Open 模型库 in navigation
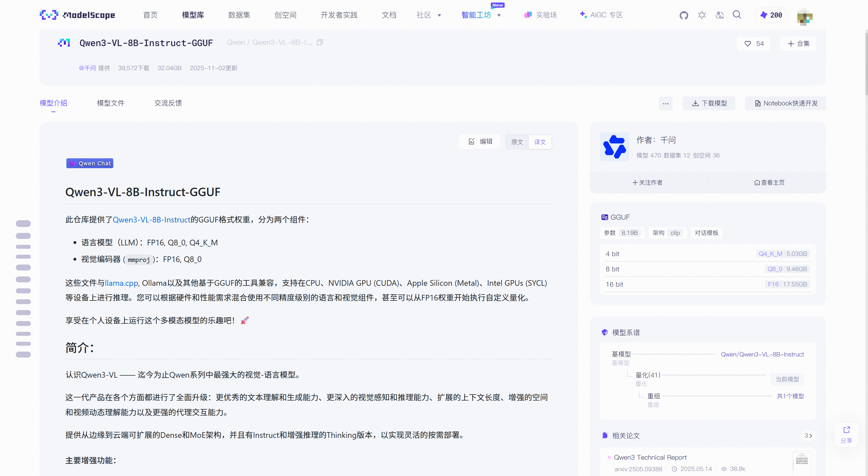The height and width of the screenshot is (476, 868). (x=193, y=15)
